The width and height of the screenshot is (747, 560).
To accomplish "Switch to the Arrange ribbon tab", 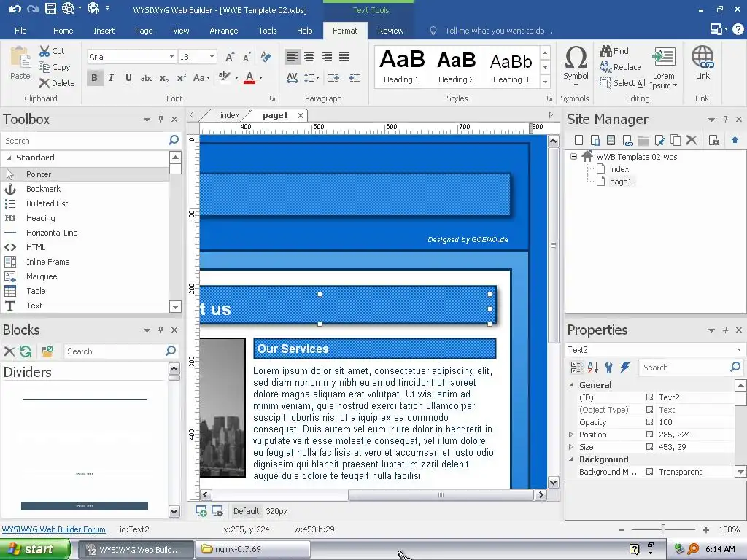I will 223,31.
